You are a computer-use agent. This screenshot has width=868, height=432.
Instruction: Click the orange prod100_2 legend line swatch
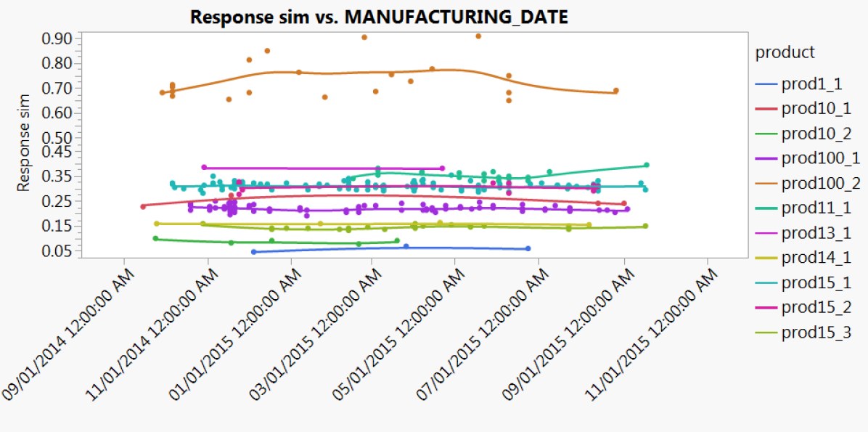tap(766, 184)
